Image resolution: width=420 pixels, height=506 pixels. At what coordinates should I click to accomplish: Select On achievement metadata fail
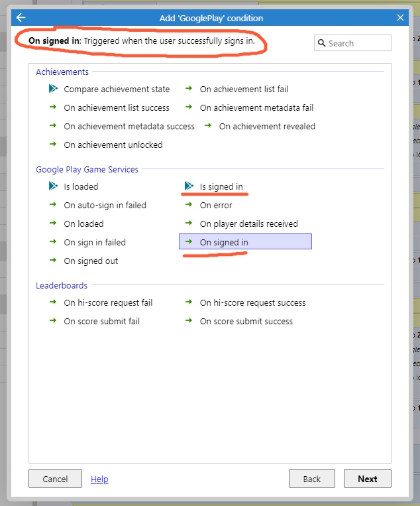pos(256,108)
